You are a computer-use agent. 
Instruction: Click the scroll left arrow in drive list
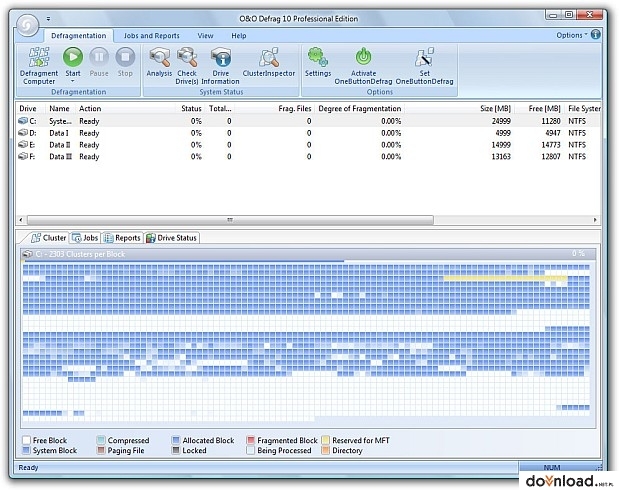[21, 220]
